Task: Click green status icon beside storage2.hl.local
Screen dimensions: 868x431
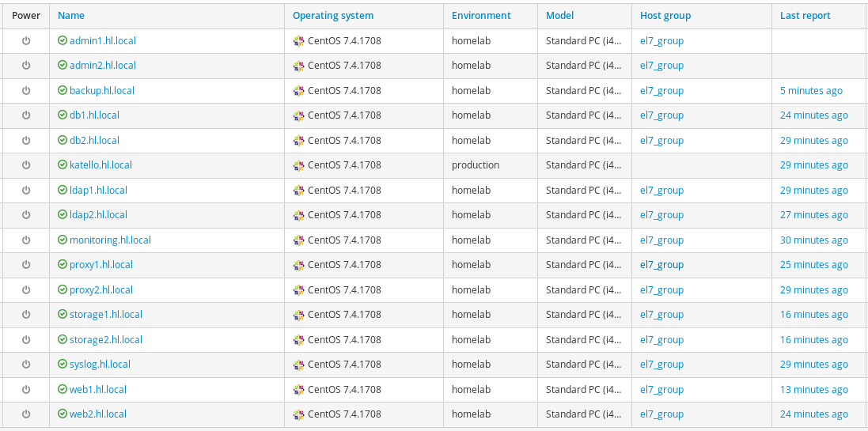Action: click(x=63, y=339)
